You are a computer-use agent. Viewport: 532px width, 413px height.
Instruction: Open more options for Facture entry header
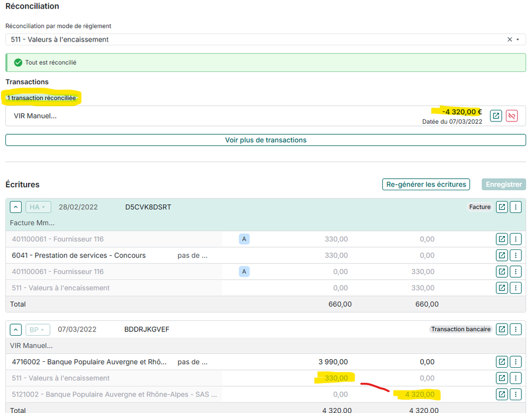515,207
